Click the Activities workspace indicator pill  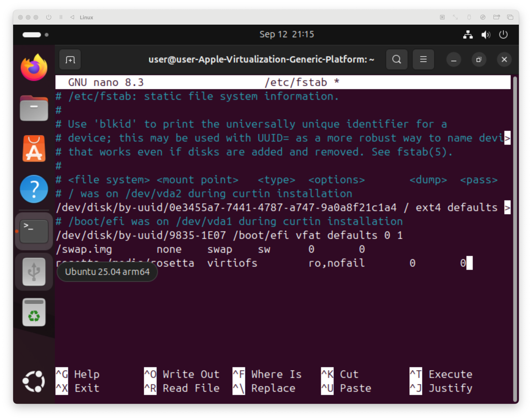(x=32, y=35)
